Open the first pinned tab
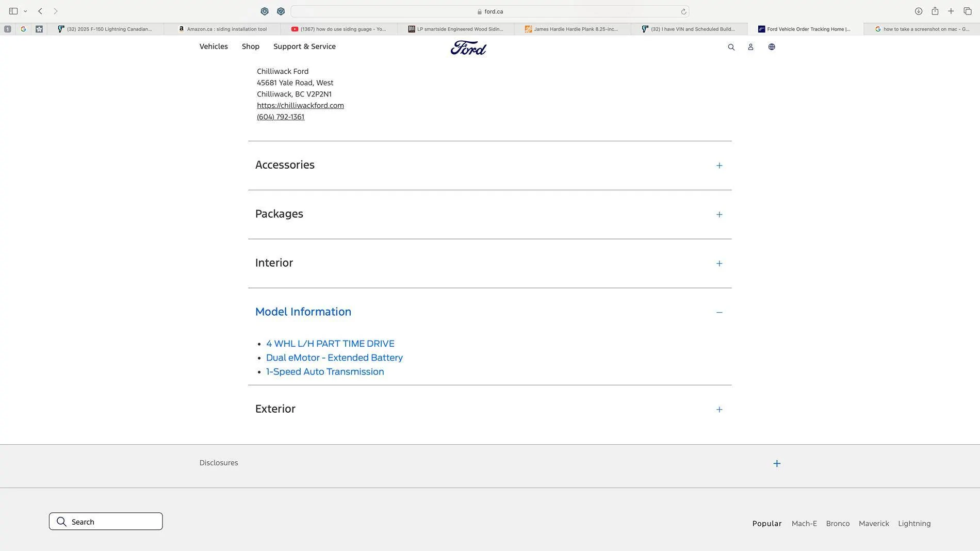 tap(7, 29)
